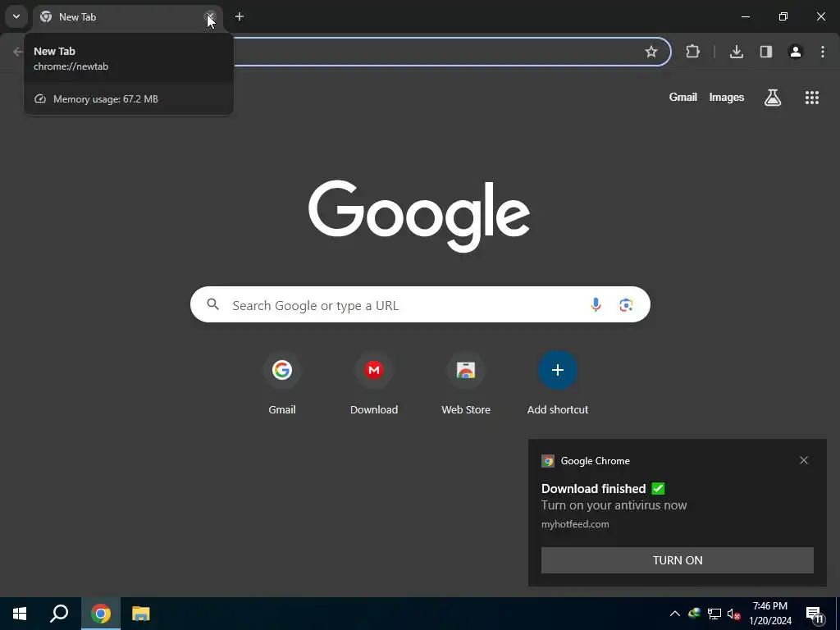Open the Windows Start menu
The image size is (840, 630).
pyautogui.click(x=20, y=614)
